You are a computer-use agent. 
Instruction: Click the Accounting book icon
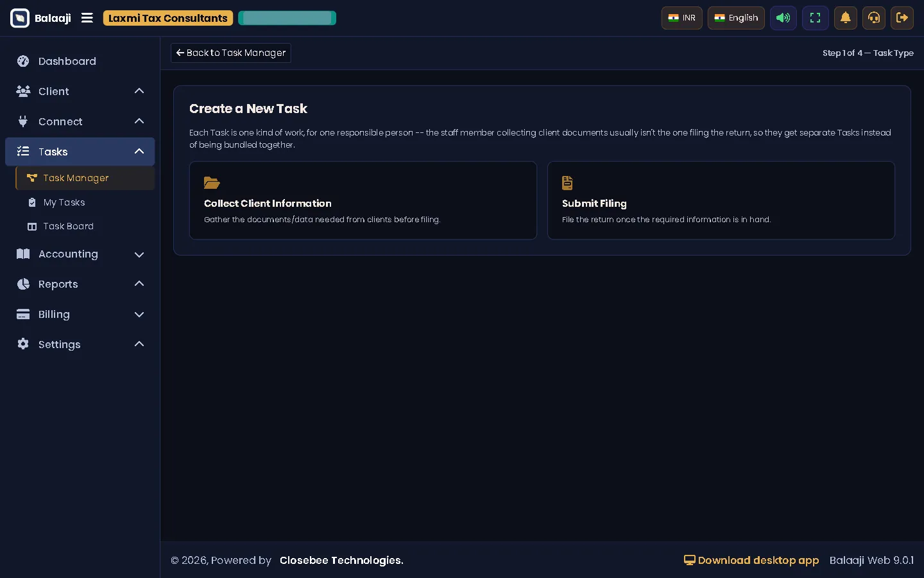point(23,254)
